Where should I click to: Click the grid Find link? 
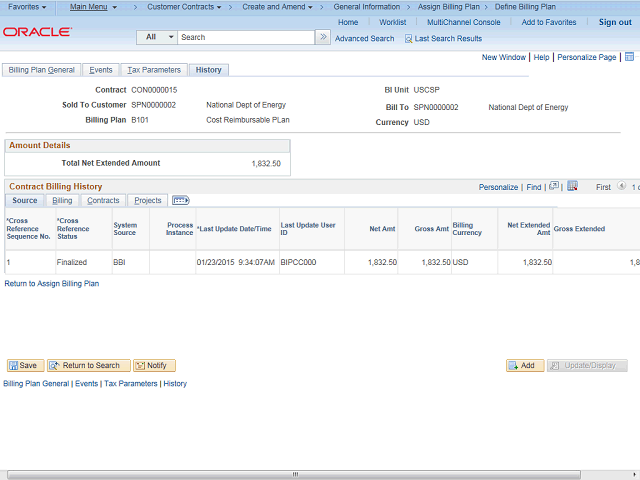tap(533, 187)
